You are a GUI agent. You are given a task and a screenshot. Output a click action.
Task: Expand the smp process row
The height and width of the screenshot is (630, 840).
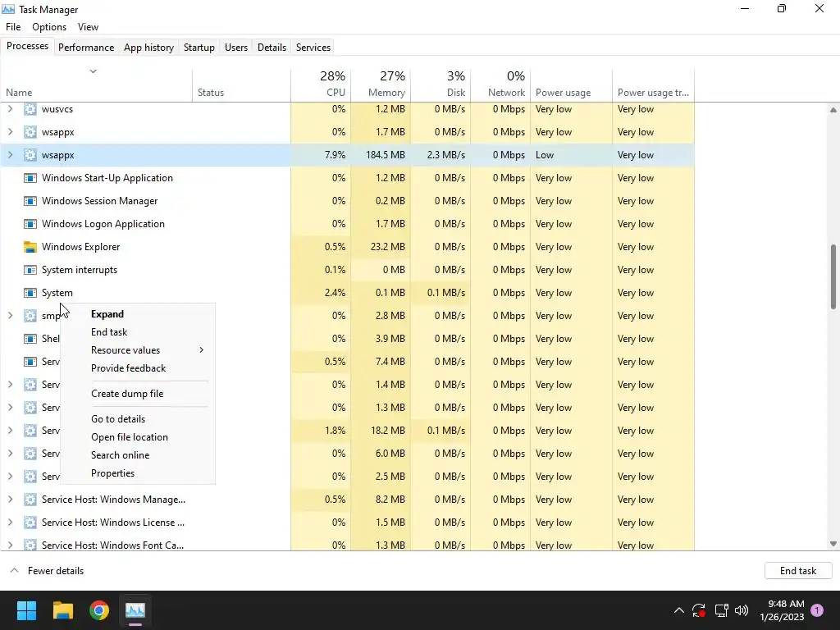[10, 316]
